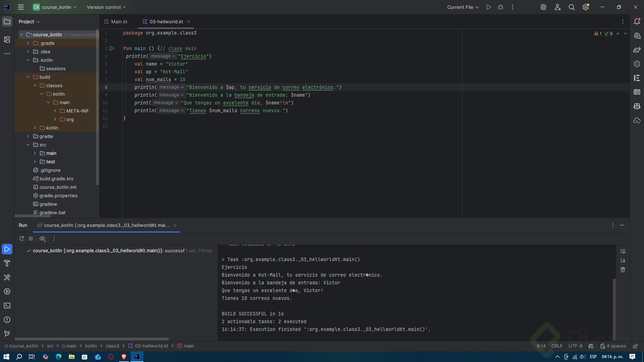Open the Terminal tool window
This screenshot has height=362, width=644.
7,306
